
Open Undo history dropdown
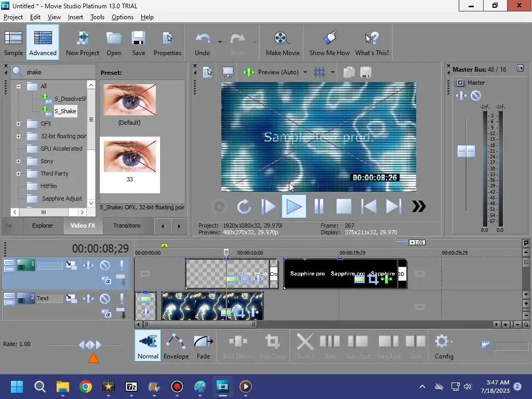(x=220, y=42)
